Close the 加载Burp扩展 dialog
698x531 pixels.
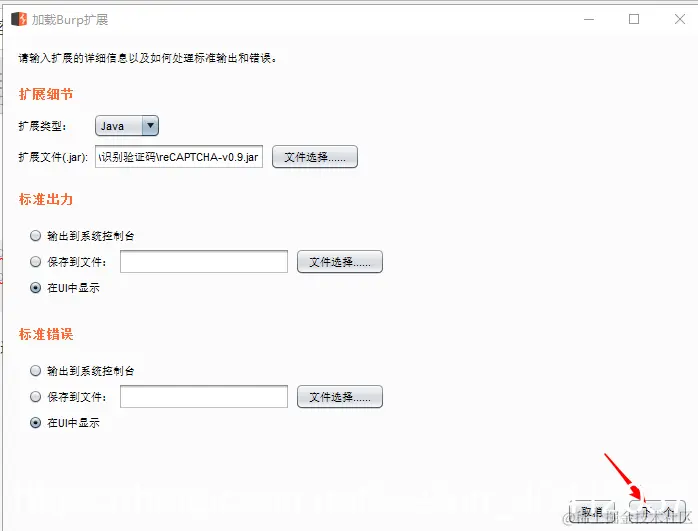click(680, 19)
